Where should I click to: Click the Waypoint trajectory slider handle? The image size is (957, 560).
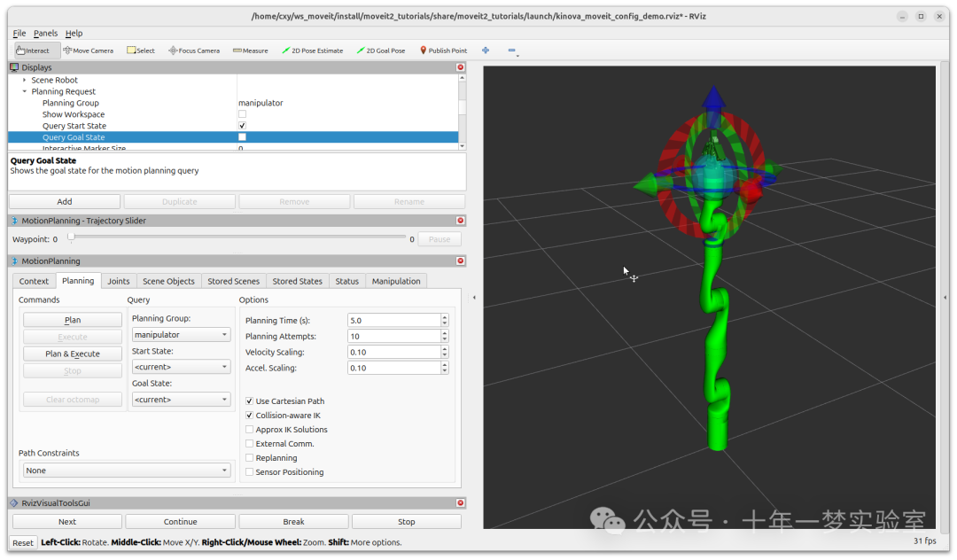pos(72,237)
